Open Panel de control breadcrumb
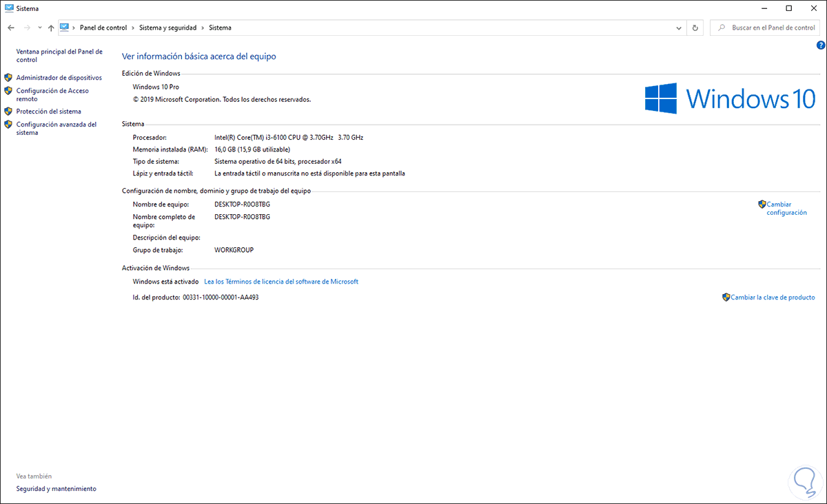Screen dimensions: 827x504 (x=103, y=28)
